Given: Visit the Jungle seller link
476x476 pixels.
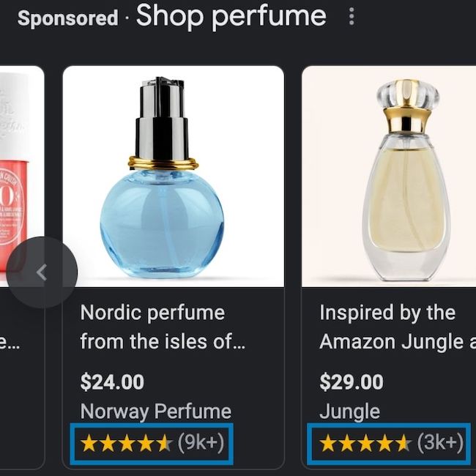Looking at the screenshot, I should point(349,412).
